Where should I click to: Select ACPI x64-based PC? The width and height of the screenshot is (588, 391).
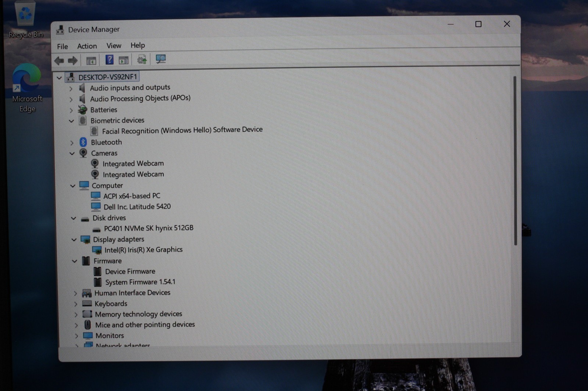click(132, 196)
